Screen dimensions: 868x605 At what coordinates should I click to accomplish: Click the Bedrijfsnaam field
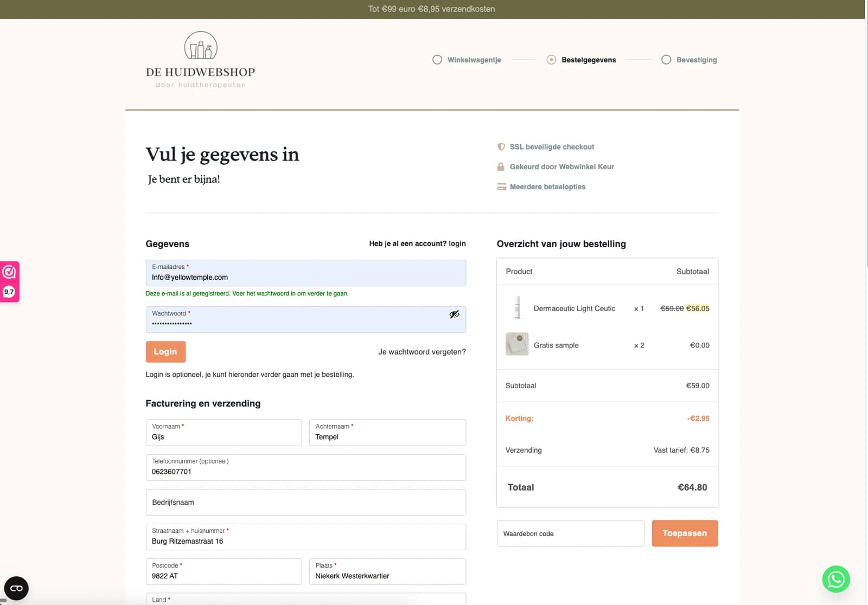pyautogui.click(x=305, y=502)
